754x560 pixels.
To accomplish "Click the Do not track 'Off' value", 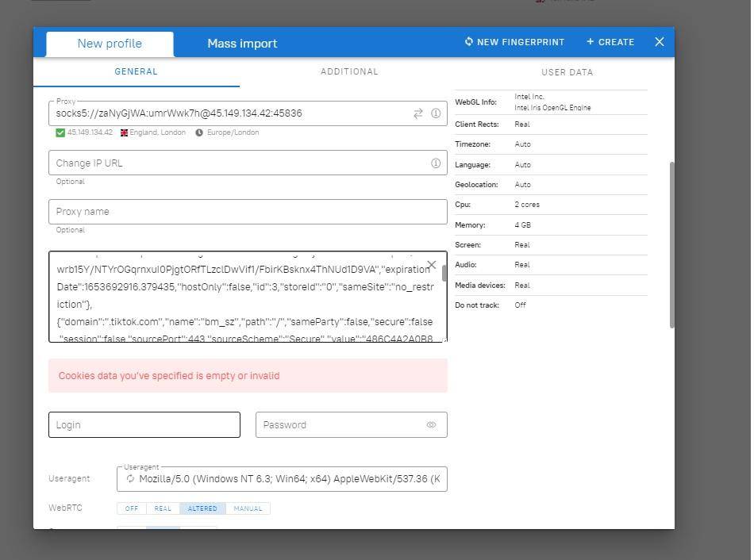I will 521,305.
